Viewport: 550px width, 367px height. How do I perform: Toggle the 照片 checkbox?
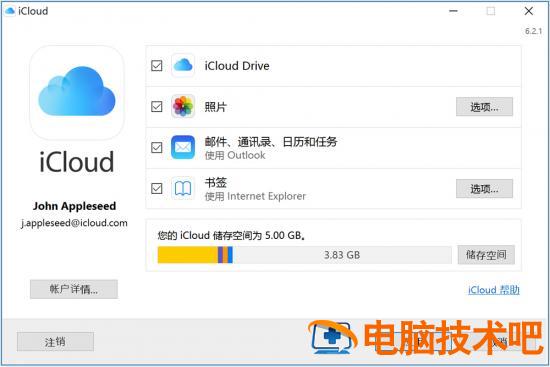[x=156, y=106]
